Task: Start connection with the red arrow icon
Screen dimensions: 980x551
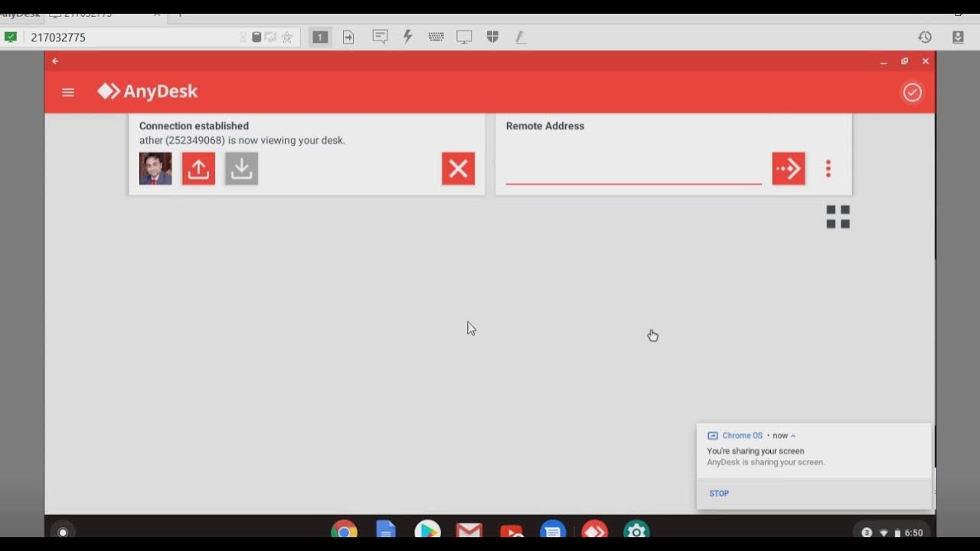Action: pos(789,168)
